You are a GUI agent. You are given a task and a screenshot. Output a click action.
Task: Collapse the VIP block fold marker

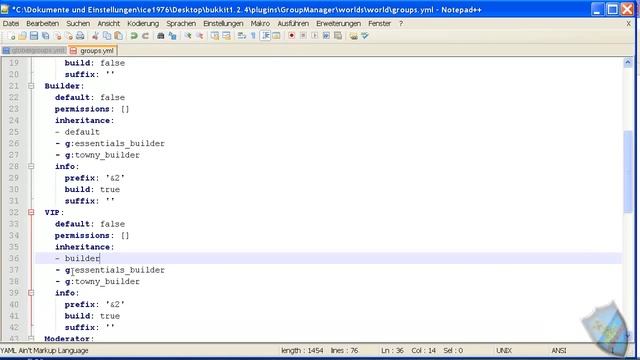(x=31, y=212)
